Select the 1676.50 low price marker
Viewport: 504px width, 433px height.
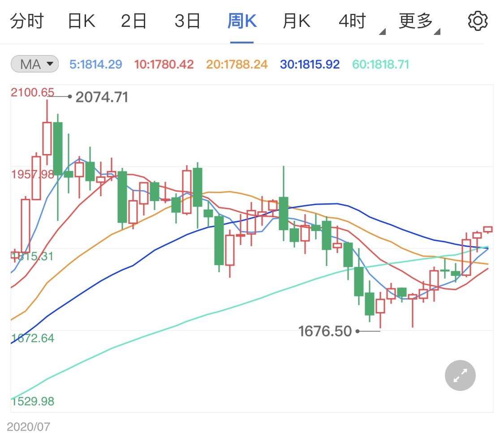325,331
